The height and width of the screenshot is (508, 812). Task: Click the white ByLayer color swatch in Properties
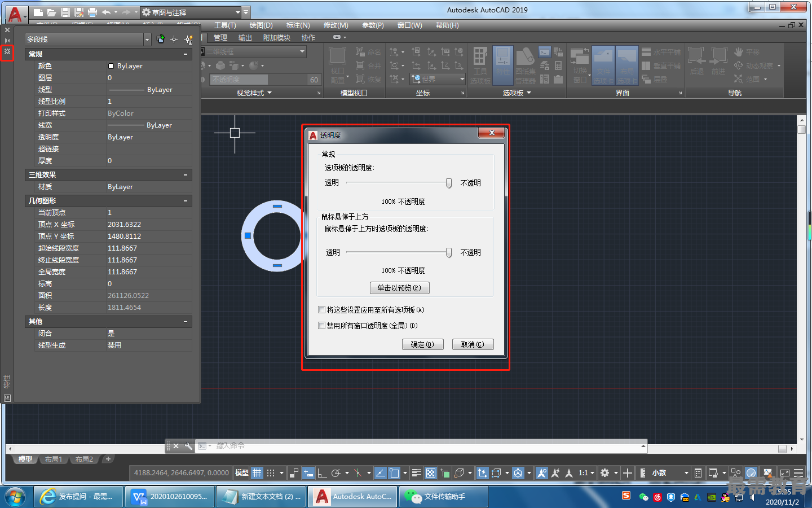[x=111, y=66]
